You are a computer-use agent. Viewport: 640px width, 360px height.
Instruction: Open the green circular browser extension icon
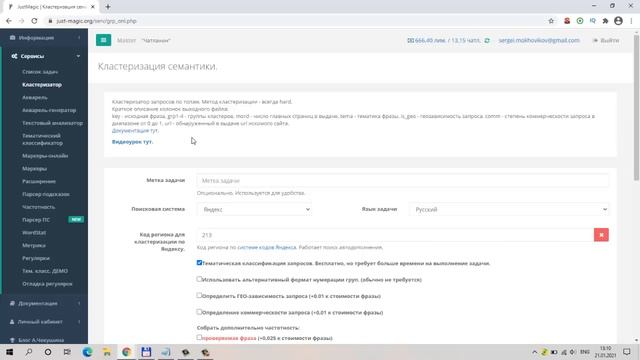click(580, 21)
